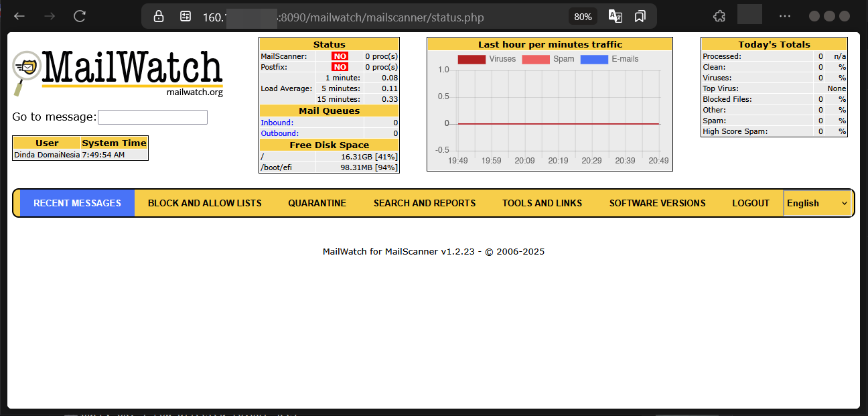Click the translate page icon
Viewport: 868px width, 416px height.
[x=616, y=17]
